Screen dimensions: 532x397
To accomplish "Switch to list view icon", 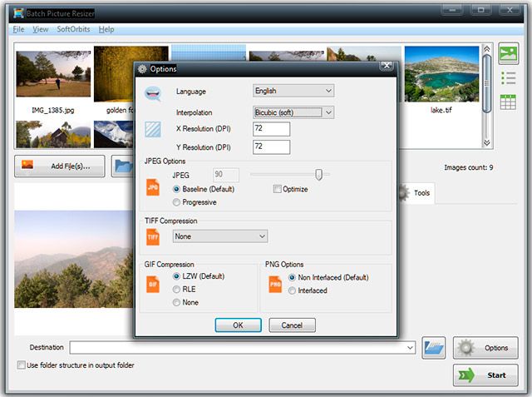I will tap(507, 78).
